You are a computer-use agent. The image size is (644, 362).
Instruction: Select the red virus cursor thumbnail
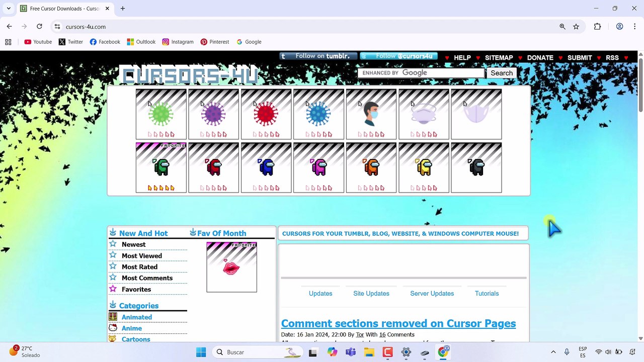click(266, 114)
